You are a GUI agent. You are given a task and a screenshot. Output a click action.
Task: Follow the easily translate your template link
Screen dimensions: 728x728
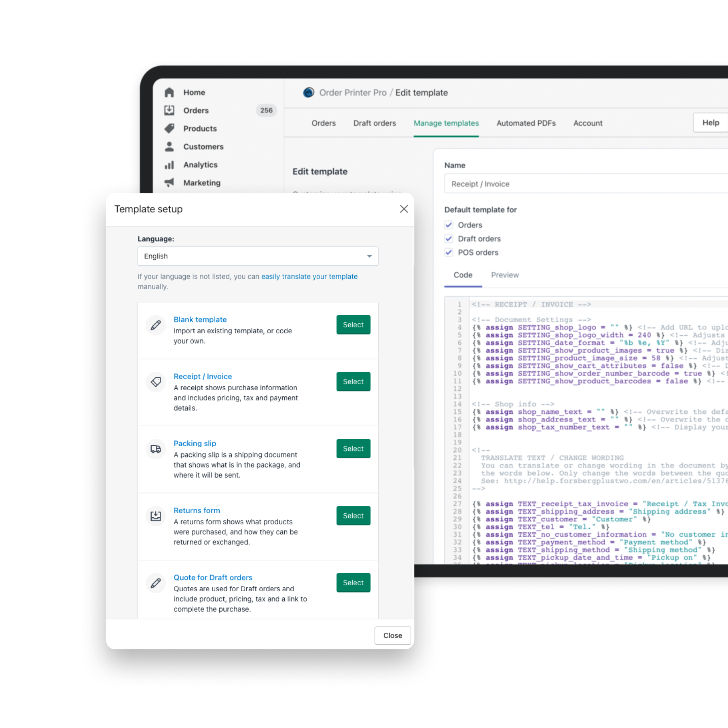pos(309,277)
